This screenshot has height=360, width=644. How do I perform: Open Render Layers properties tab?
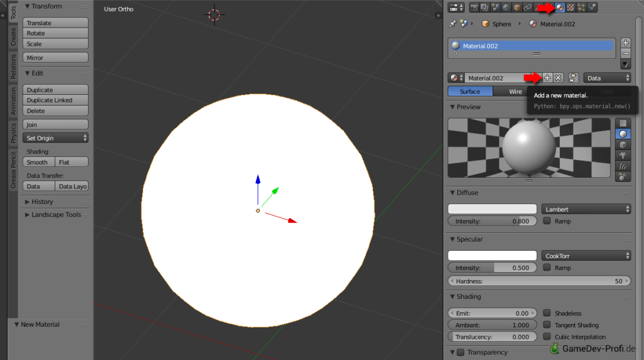tap(485, 8)
